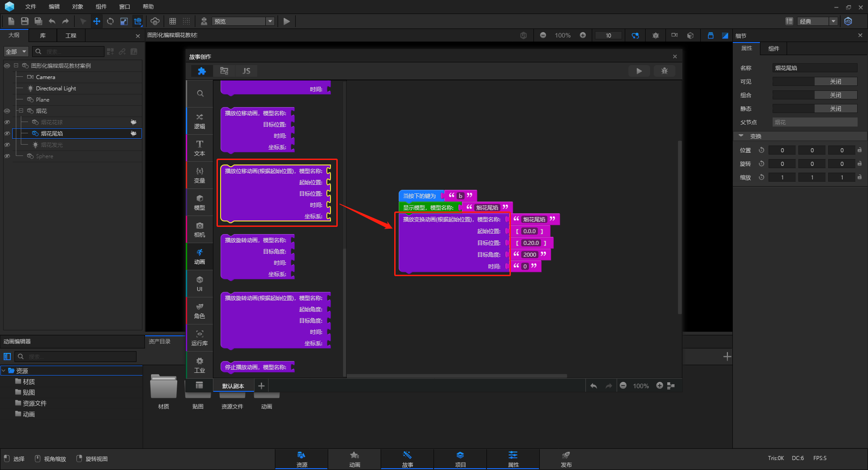The height and width of the screenshot is (470, 868).
Task: Toggle the solid grid icon in toolbar
Action: (173, 21)
